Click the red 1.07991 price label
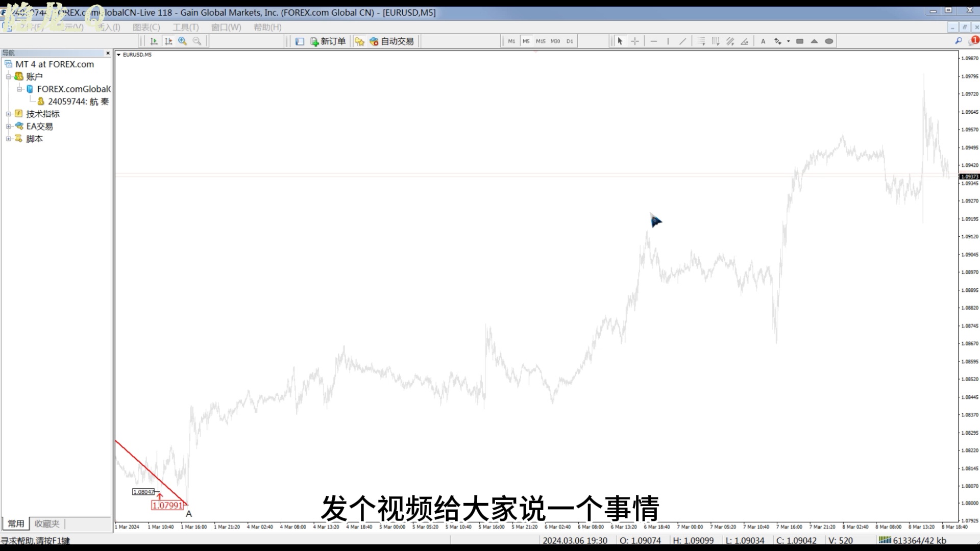 [167, 505]
